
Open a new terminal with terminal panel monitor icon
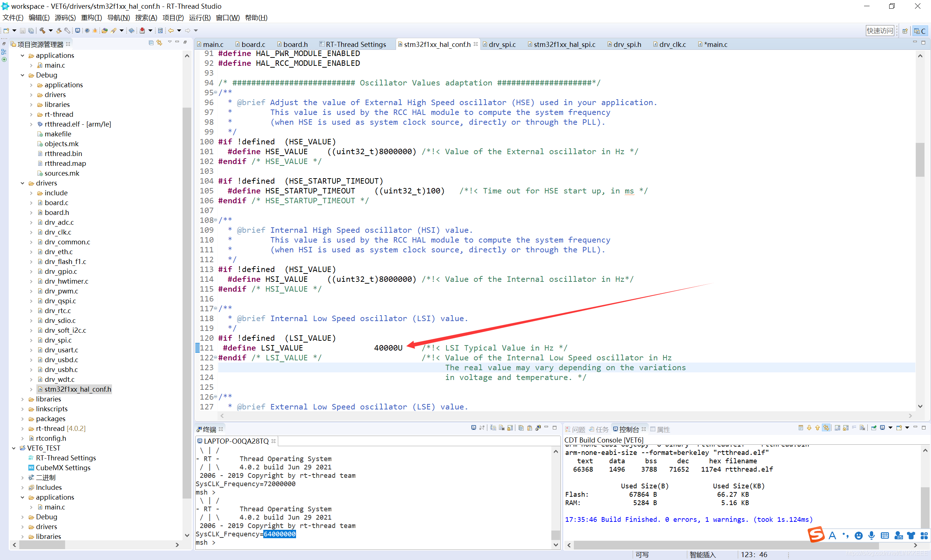pos(474,428)
